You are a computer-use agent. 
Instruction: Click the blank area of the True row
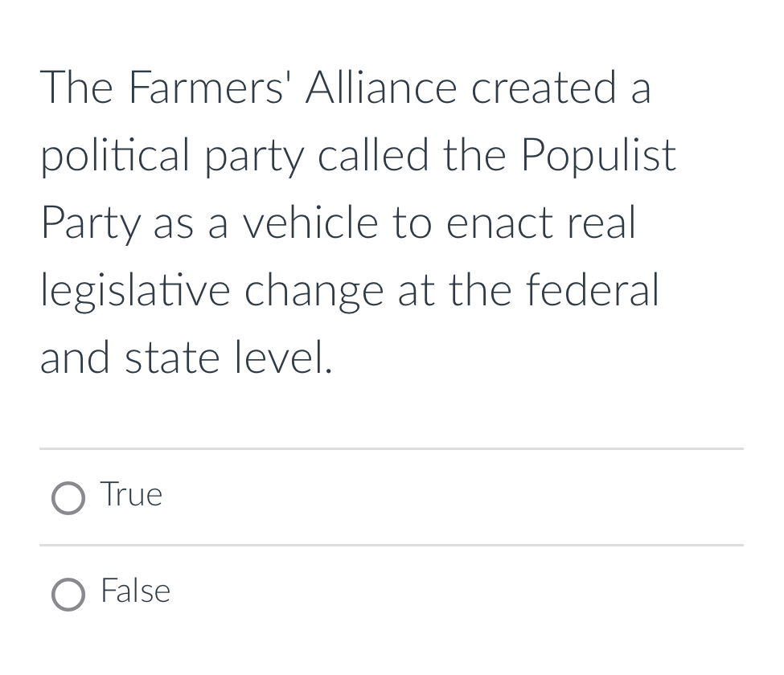450,497
